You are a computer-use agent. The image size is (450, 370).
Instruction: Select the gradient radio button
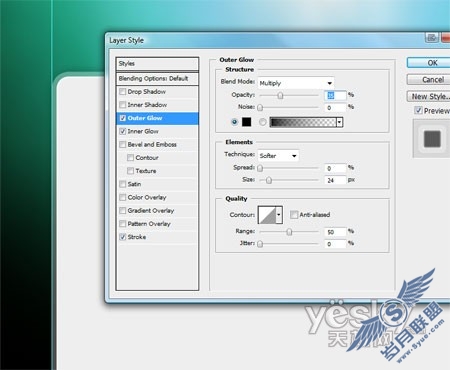click(x=263, y=122)
